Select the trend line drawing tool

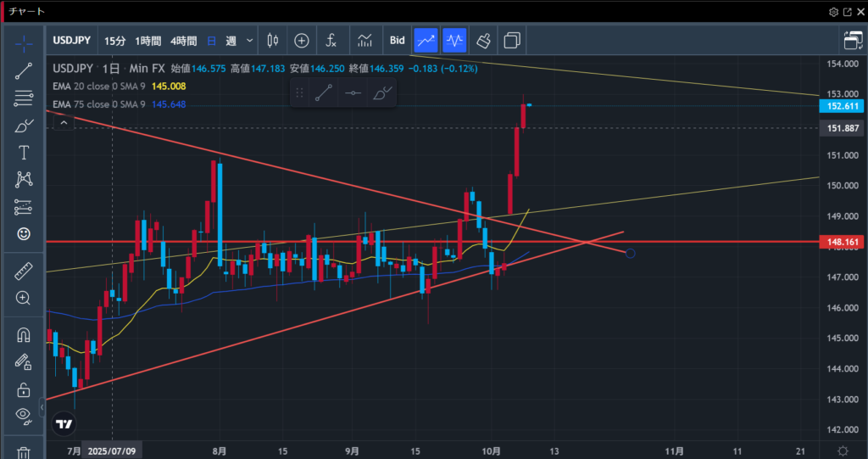tap(24, 70)
